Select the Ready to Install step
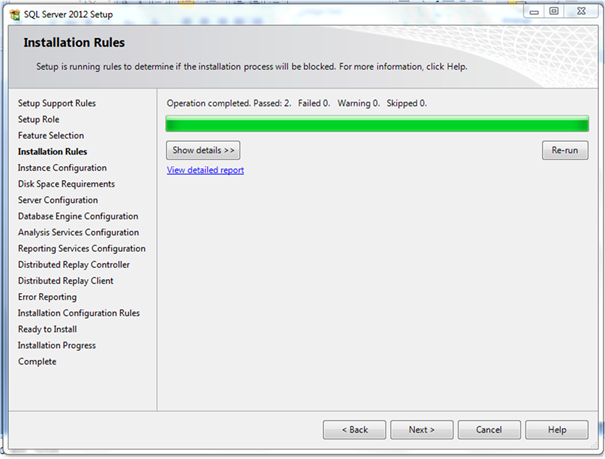Image resolution: width=605 pixels, height=459 pixels. pos(47,329)
